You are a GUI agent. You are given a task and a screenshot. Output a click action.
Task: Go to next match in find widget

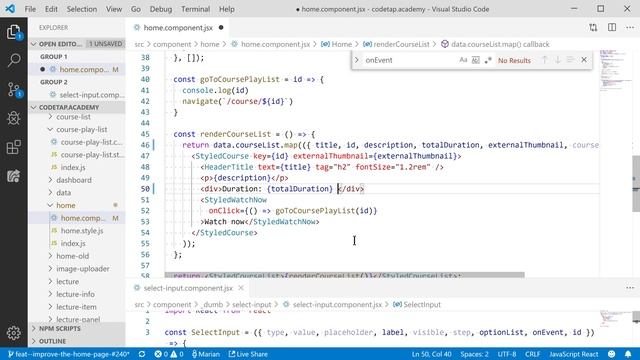[x=558, y=60]
